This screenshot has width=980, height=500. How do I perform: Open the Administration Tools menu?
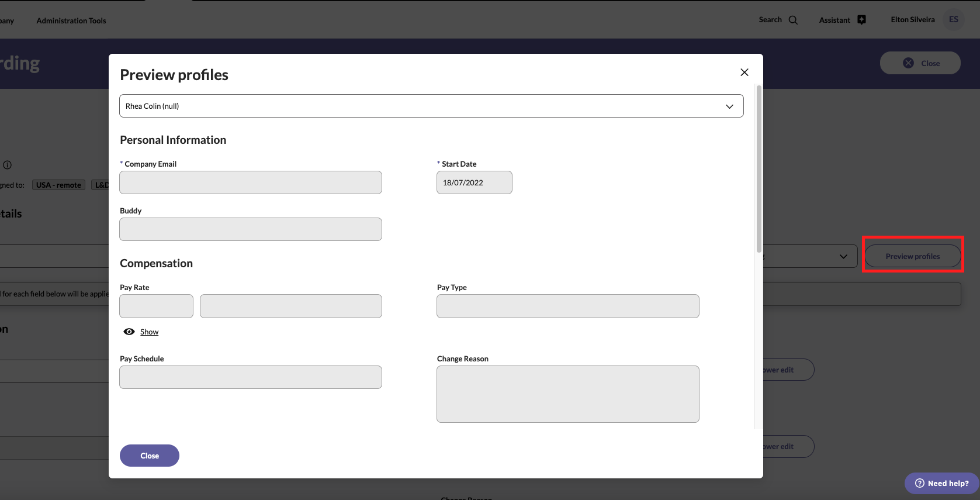pyautogui.click(x=71, y=20)
